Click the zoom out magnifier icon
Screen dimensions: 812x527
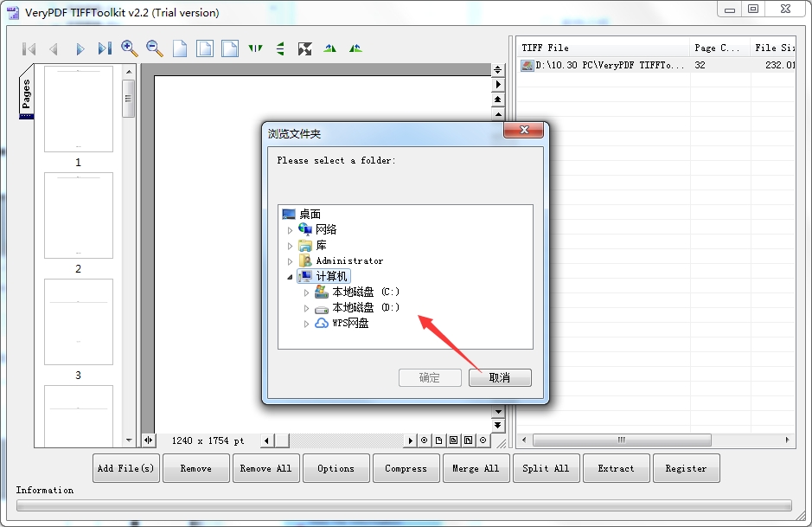pos(154,48)
